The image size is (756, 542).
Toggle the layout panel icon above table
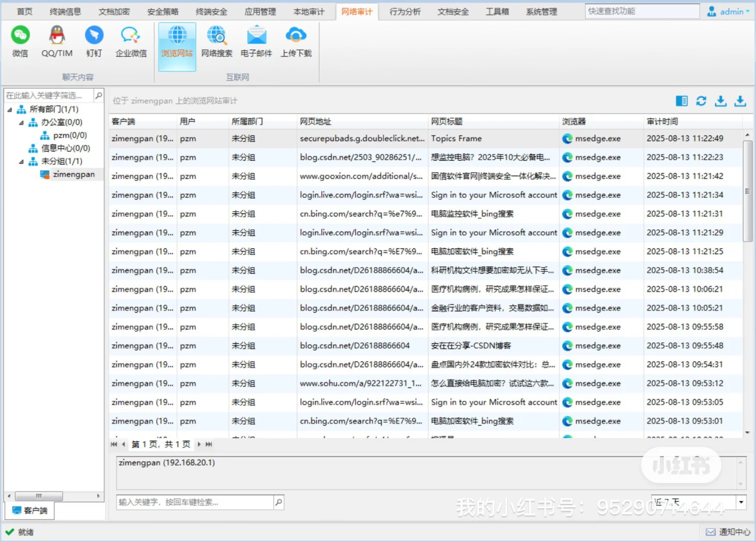tap(682, 101)
